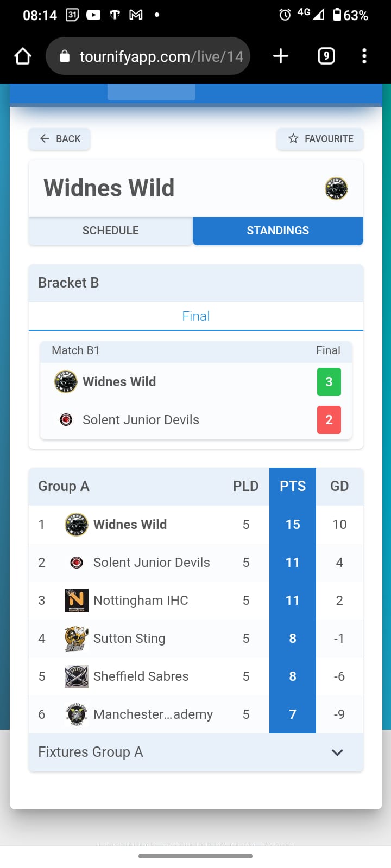Open the tab switcher showing 9 tabs

(x=326, y=56)
